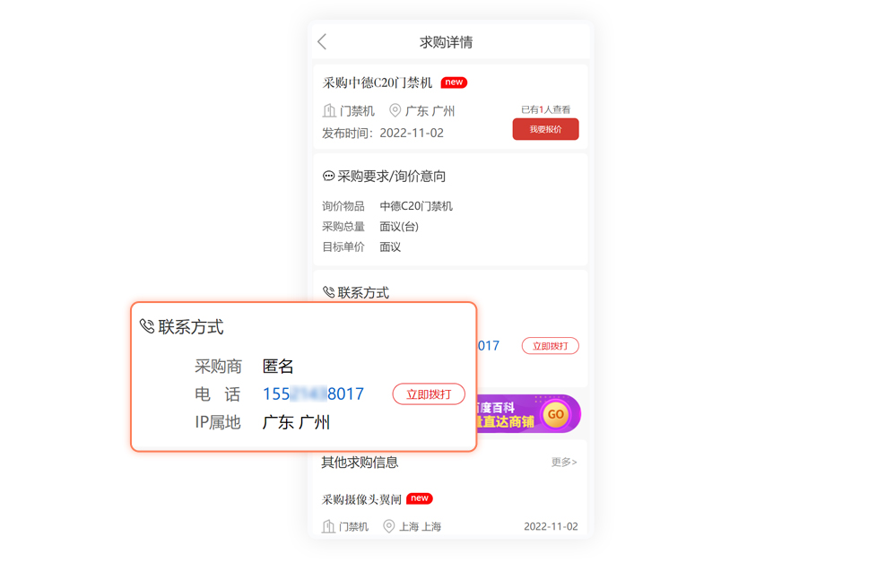Click the 门禁机 category label in the header card

[x=357, y=111]
